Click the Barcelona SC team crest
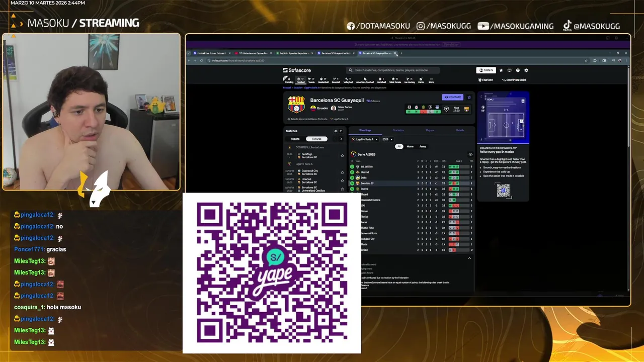Image resolution: width=644 pixels, height=362 pixels. point(296,104)
